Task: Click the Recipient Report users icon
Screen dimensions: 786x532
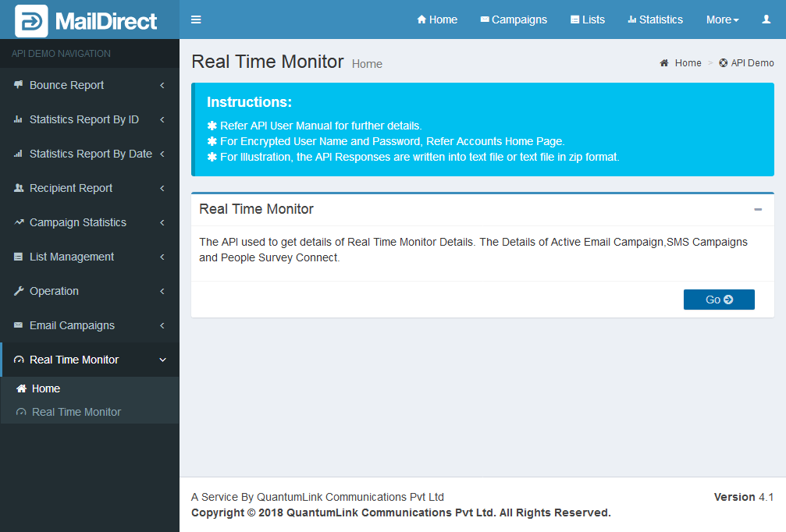Action: (x=19, y=188)
